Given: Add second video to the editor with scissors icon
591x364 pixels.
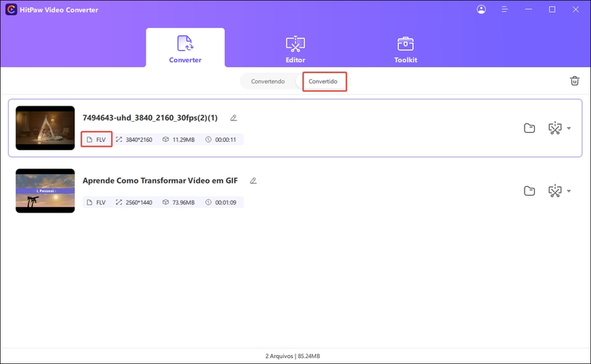Looking at the screenshot, I should coord(554,191).
